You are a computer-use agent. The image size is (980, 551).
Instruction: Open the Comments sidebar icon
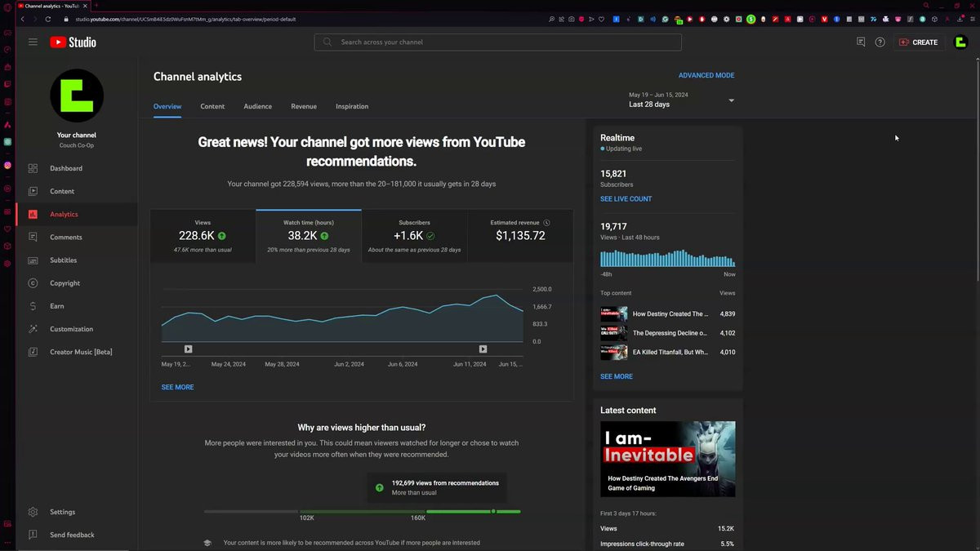[x=33, y=237]
